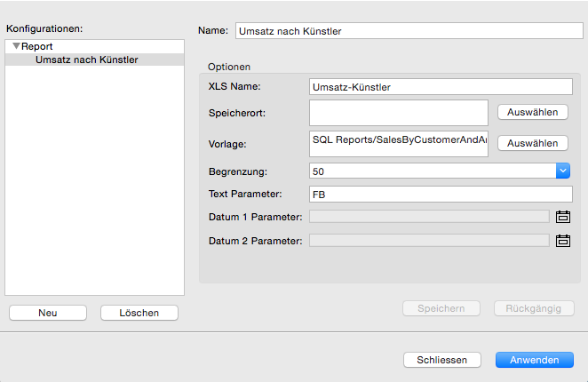588x382 pixels.
Task: Click the Löschen button
Action: (x=139, y=313)
